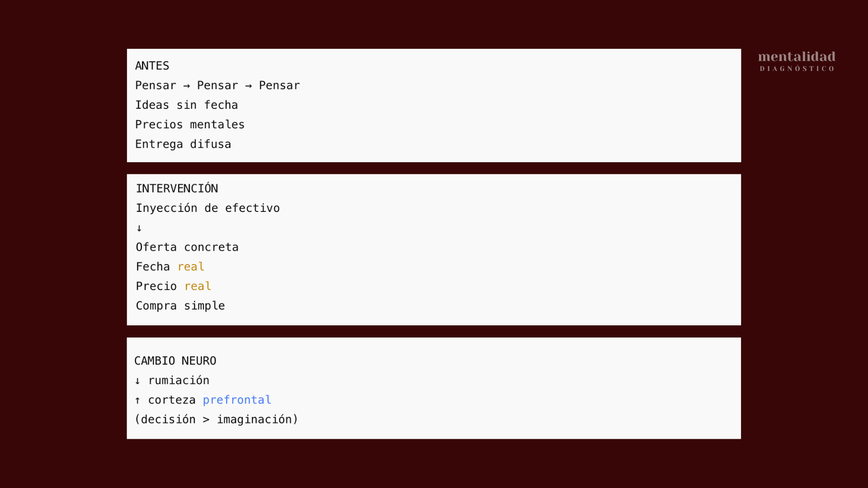Image resolution: width=868 pixels, height=488 pixels.
Task: Click the down arrow below 'Inyección de efectivo'
Action: point(139,228)
